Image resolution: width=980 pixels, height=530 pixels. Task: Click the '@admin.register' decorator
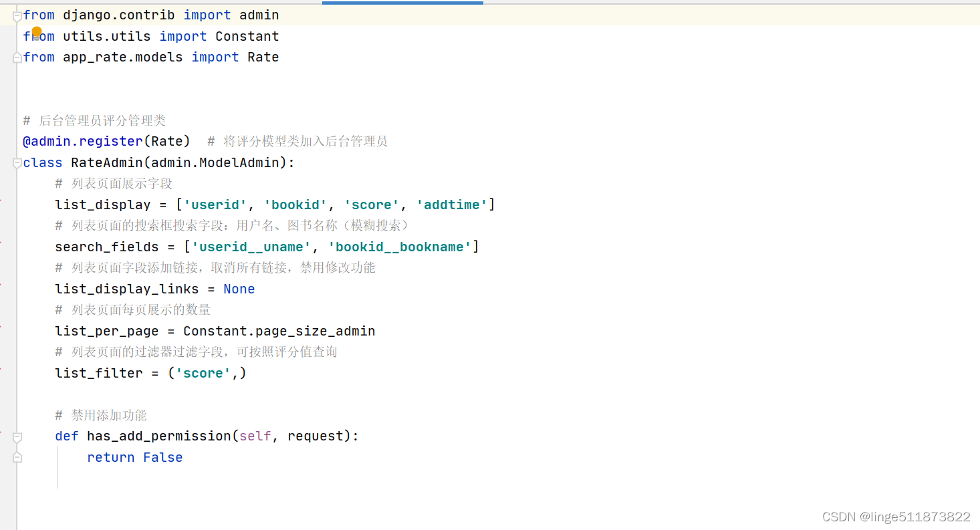tap(83, 141)
